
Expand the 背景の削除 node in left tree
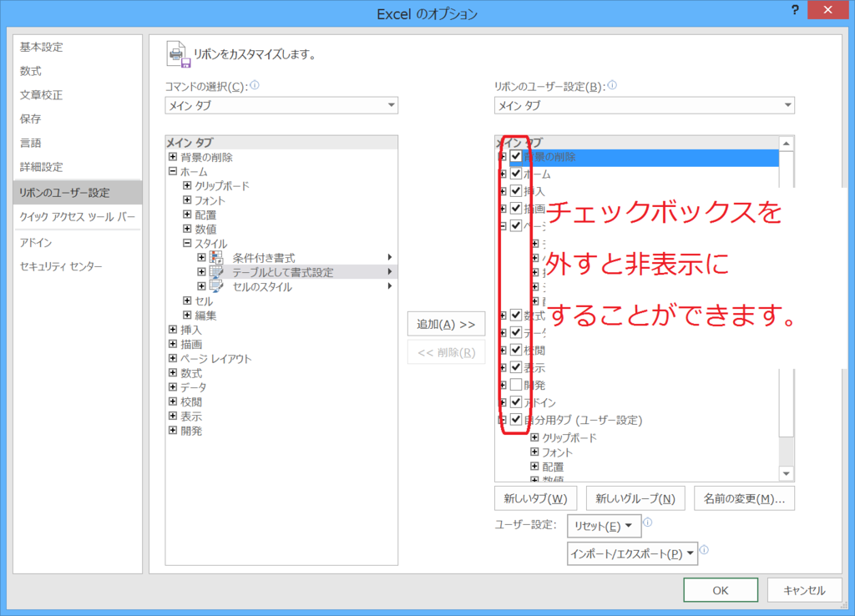click(173, 157)
